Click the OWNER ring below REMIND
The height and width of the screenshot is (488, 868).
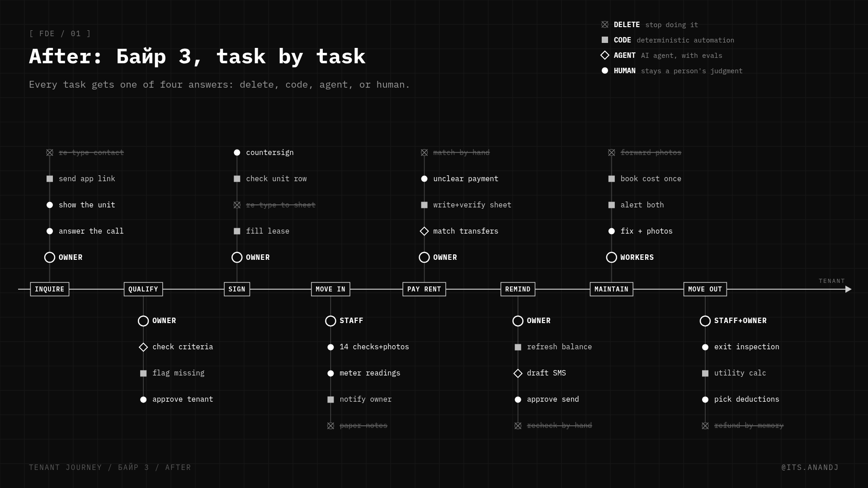518,321
